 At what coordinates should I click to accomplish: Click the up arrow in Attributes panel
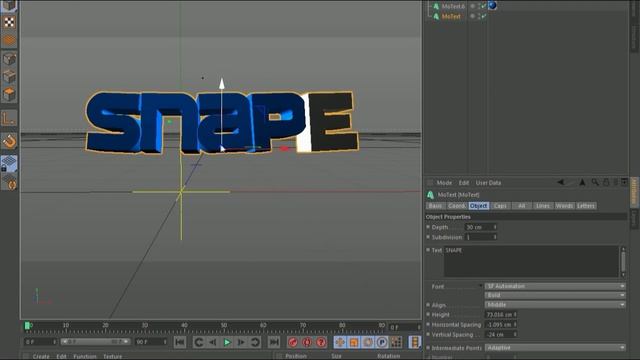click(x=582, y=182)
